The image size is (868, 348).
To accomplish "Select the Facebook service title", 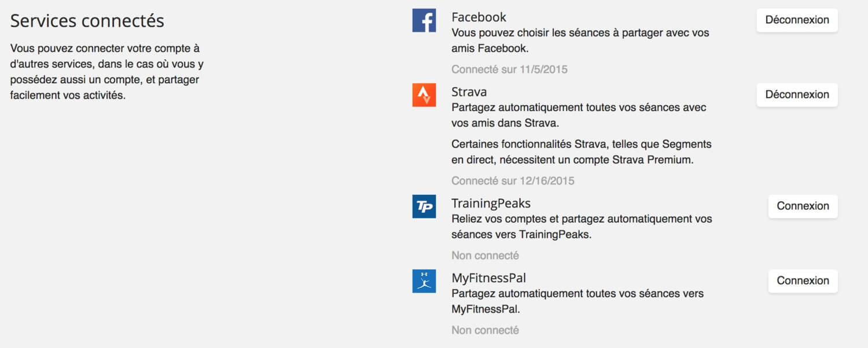I will click(479, 17).
